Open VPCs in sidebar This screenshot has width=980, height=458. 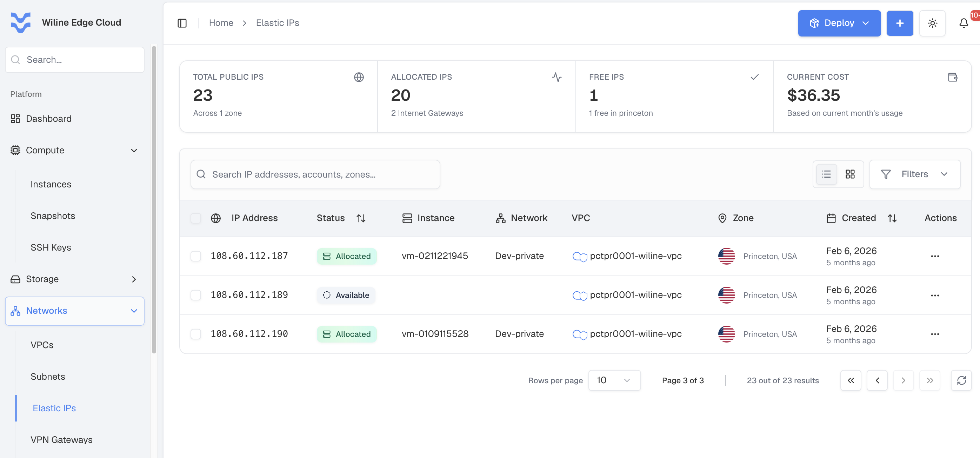point(42,345)
